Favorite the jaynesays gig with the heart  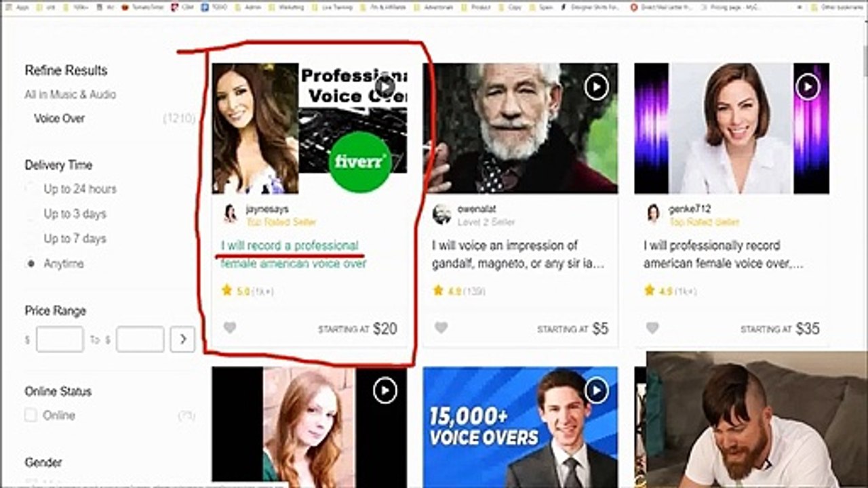pyautogui.click(x=230, y=328)
